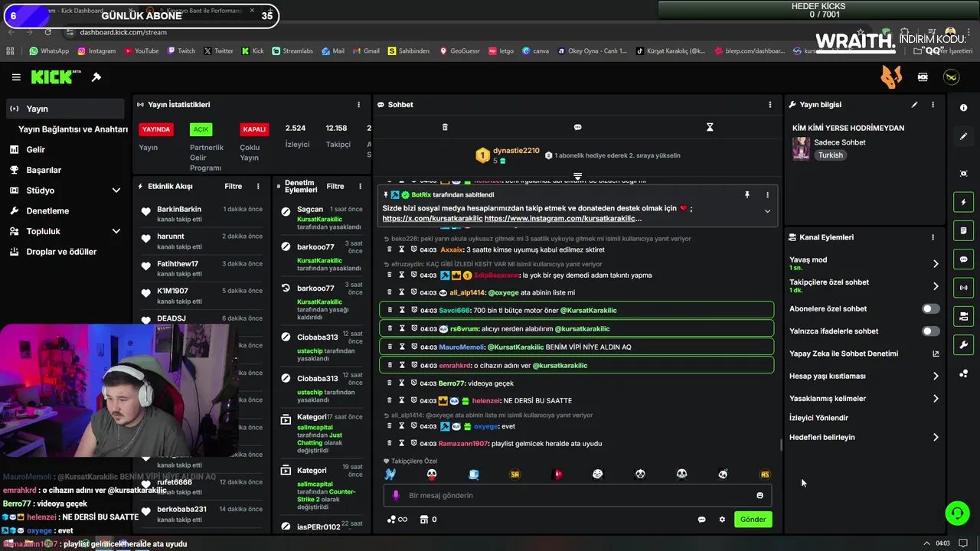Open the Etkinlik Akışı three-dot menu
The height and width of the screenshot is (551, 980).
[x=258, y=186]
